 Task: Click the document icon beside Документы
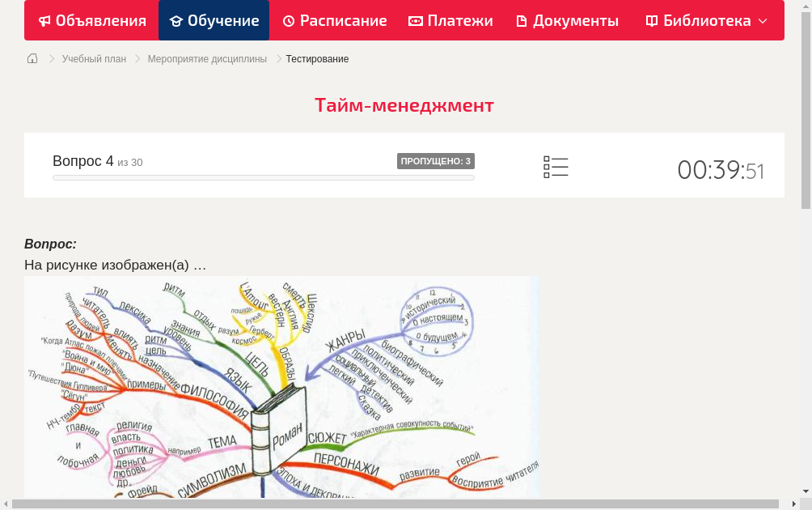point(522,20)
